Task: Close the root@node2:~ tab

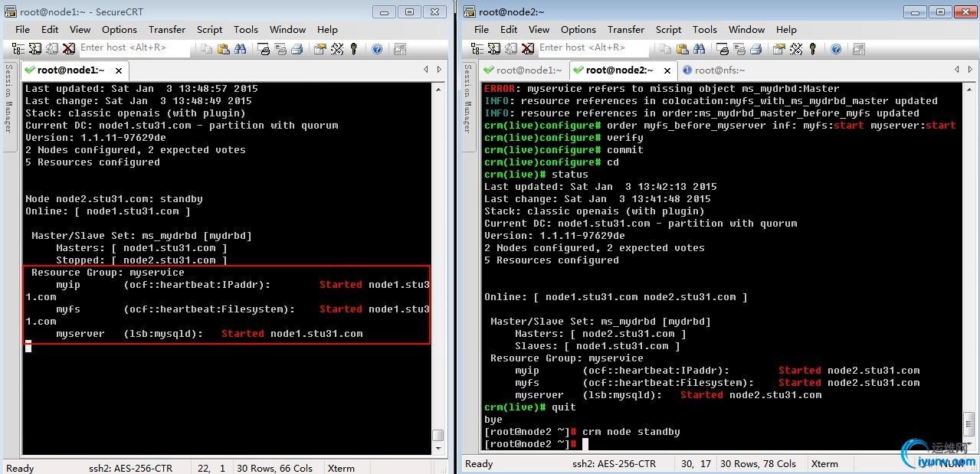Action: tap(667, 70)
